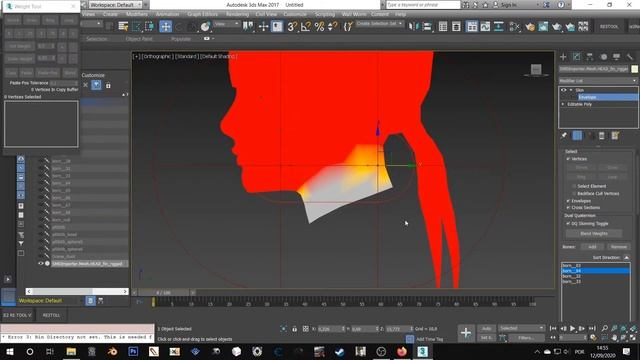Screen dimensions: 640x360
Task: Toggle Envelopes checkbox
Action: coord(568,201)
